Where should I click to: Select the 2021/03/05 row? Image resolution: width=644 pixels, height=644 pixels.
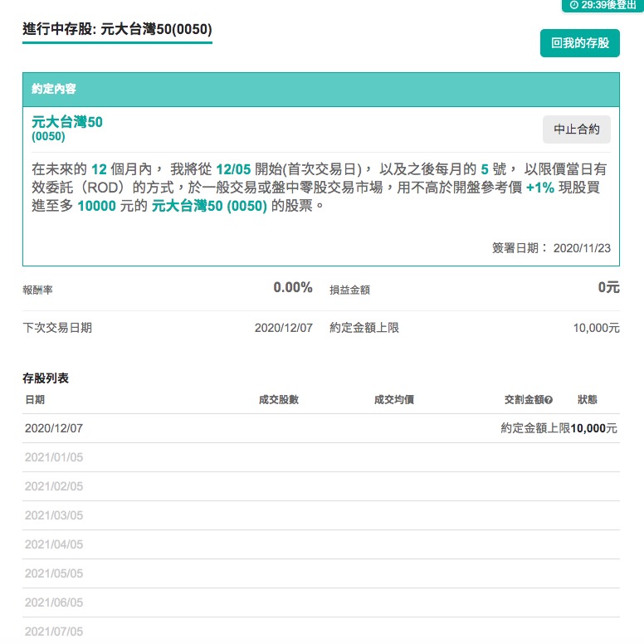321,515
